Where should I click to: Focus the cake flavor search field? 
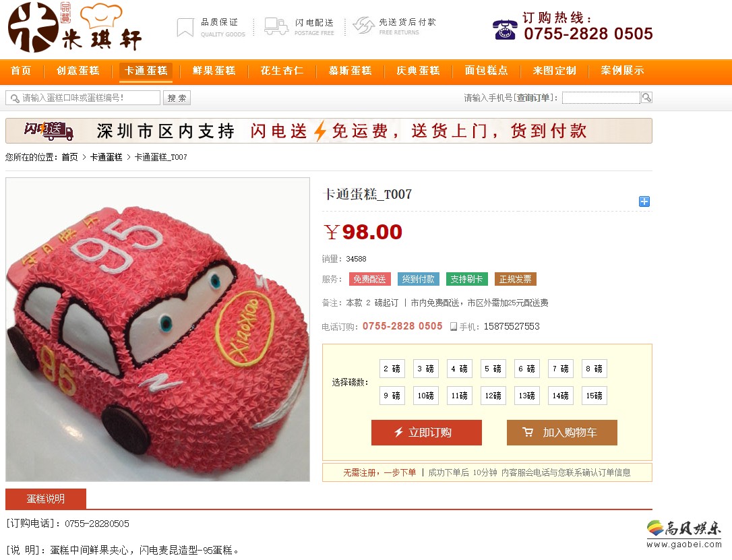tap(83, 98)
